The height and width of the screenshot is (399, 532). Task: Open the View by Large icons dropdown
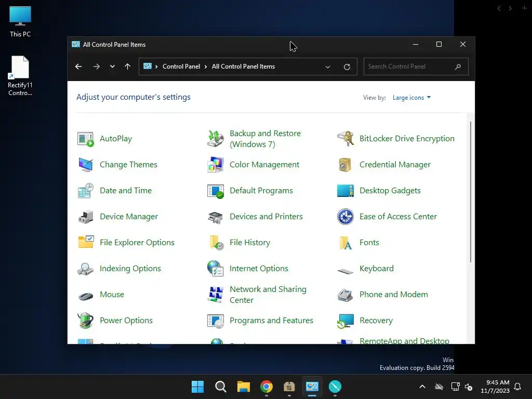(411, 98)
